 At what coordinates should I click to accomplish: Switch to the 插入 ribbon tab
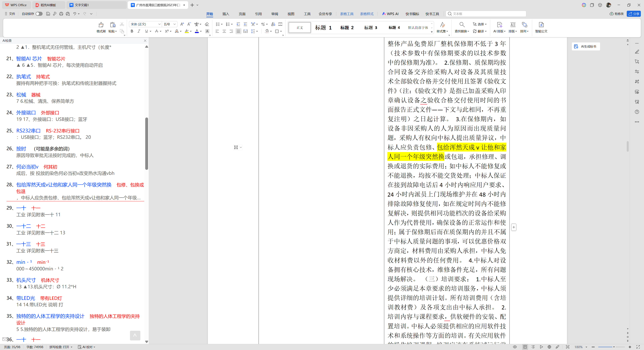pyautogui.click(x=226, y=14)
